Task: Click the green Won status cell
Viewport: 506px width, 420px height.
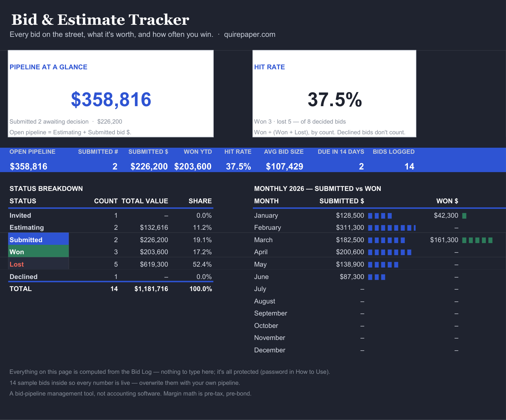Action: coord(39,251)
